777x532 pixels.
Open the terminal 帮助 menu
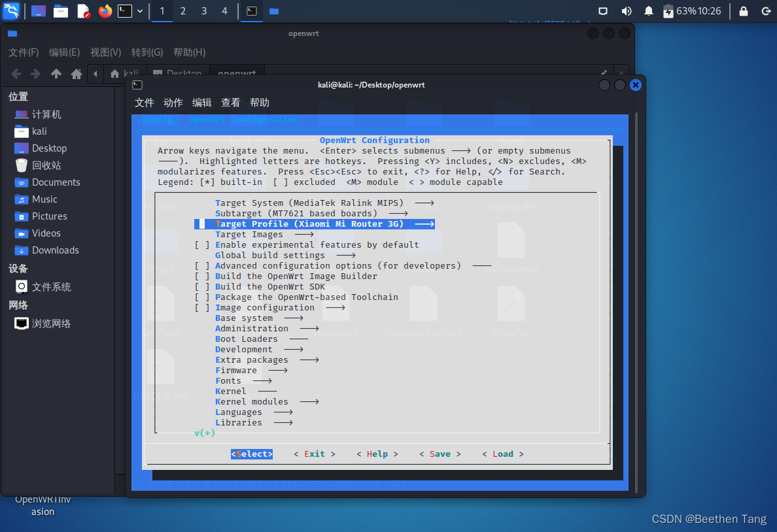pos(260,103)
